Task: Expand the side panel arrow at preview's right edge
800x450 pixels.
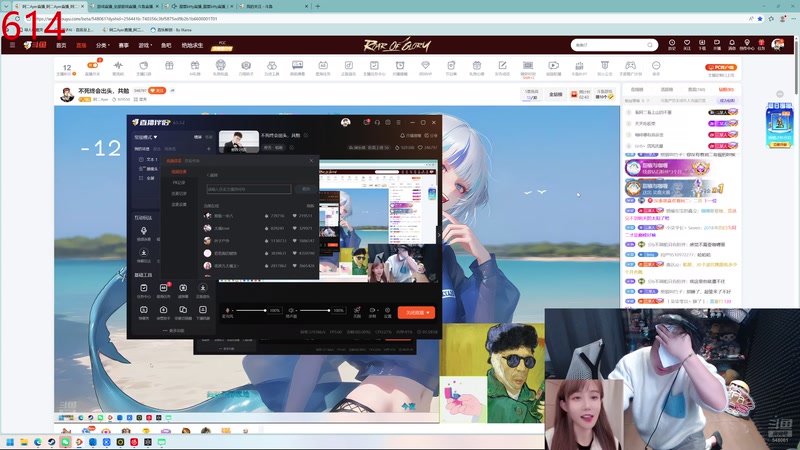Action: [438, 235]
